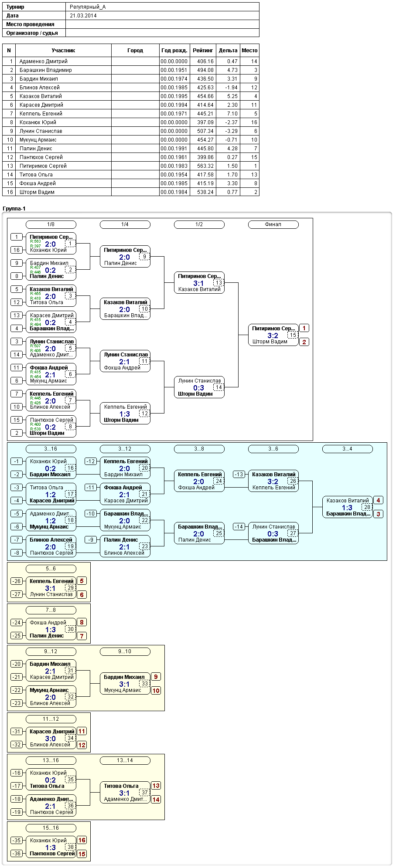
Task: Open 1/8 match Фокша Андрей vs Мукунц
Action: pyautogui.click(x=51, y=374)
